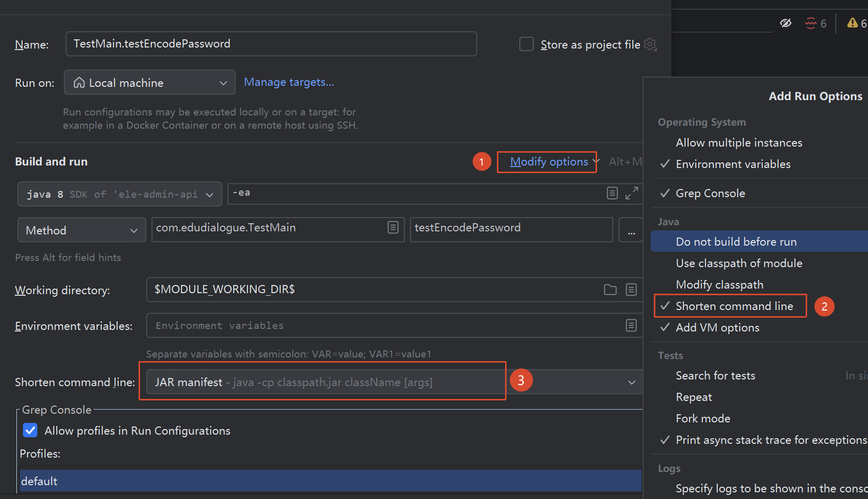Click the class field com.edudialogue.TestMain
Screen dimensions: 868x499
tap(278, 230)
